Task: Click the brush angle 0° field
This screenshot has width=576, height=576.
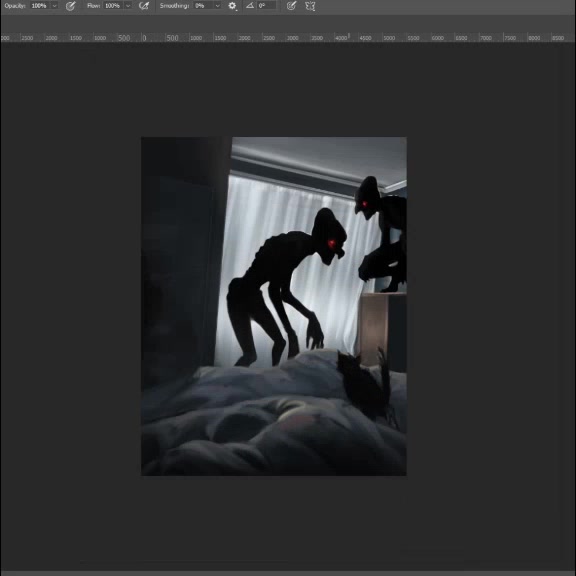Action: pos(267,6)
